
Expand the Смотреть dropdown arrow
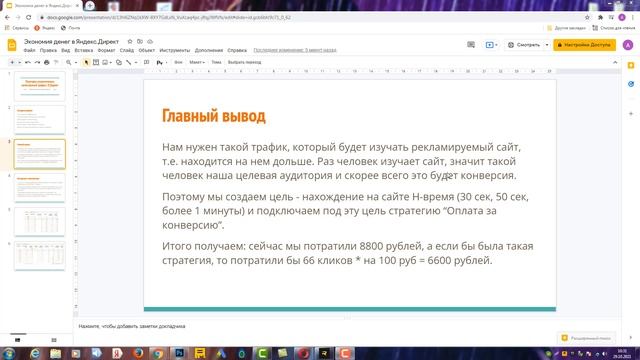(x=547, y=45)
